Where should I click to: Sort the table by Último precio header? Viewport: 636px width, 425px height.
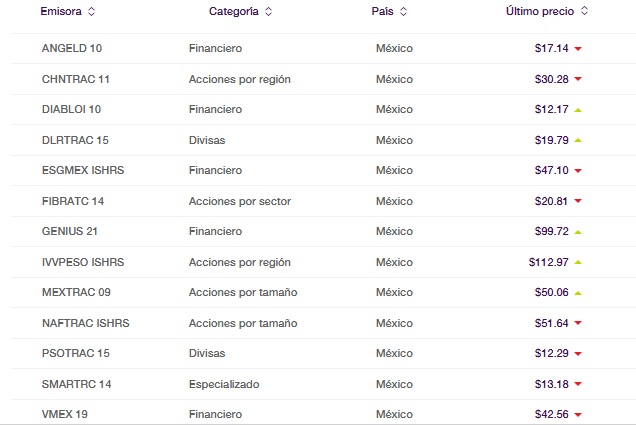coord(540,12)
